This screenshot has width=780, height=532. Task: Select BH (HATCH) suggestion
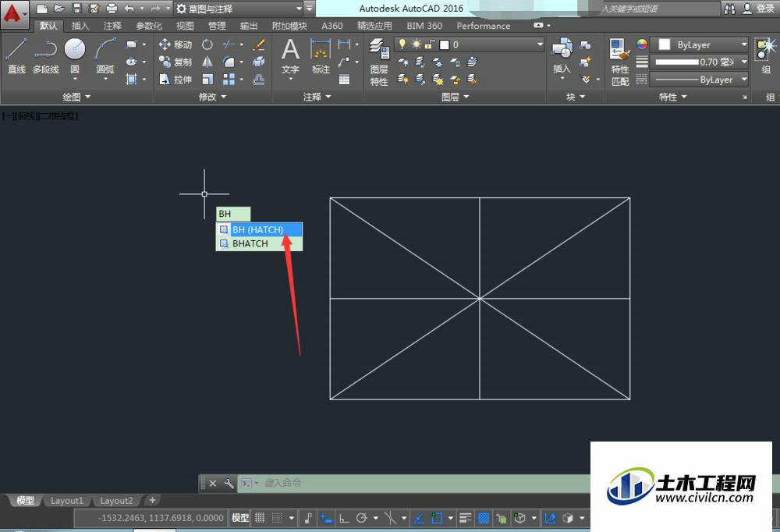point(259,229)
